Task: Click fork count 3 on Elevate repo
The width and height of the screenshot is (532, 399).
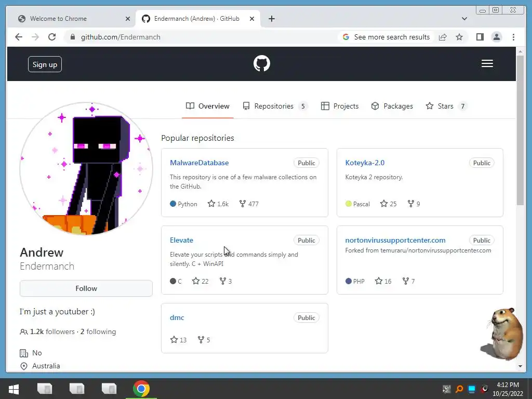Action: (225, 281)
